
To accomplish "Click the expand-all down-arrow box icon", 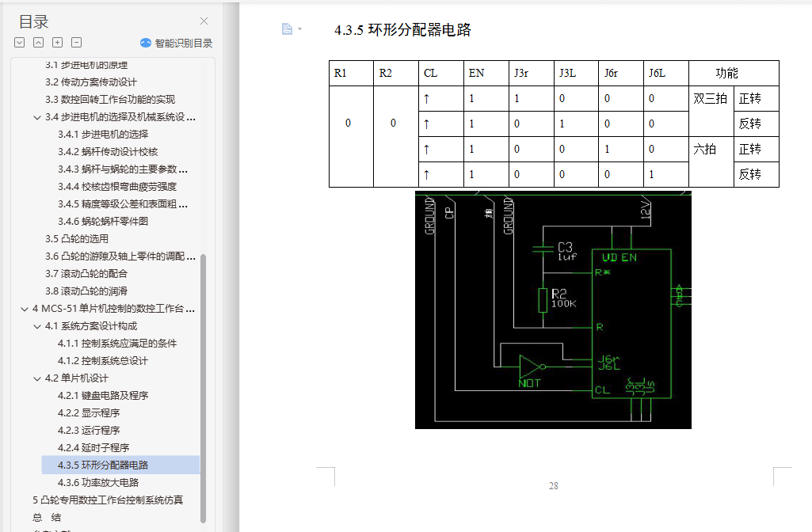I will coord(20,43).
